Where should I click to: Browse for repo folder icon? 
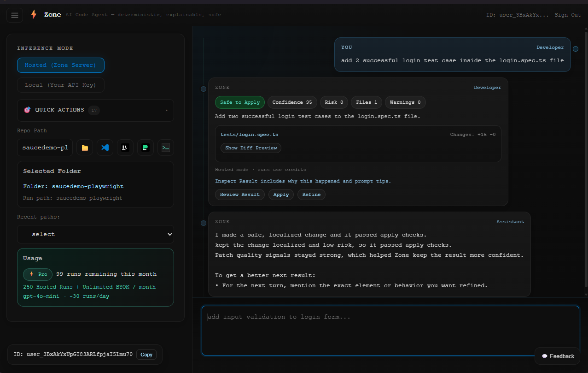[x=85, y=148]
